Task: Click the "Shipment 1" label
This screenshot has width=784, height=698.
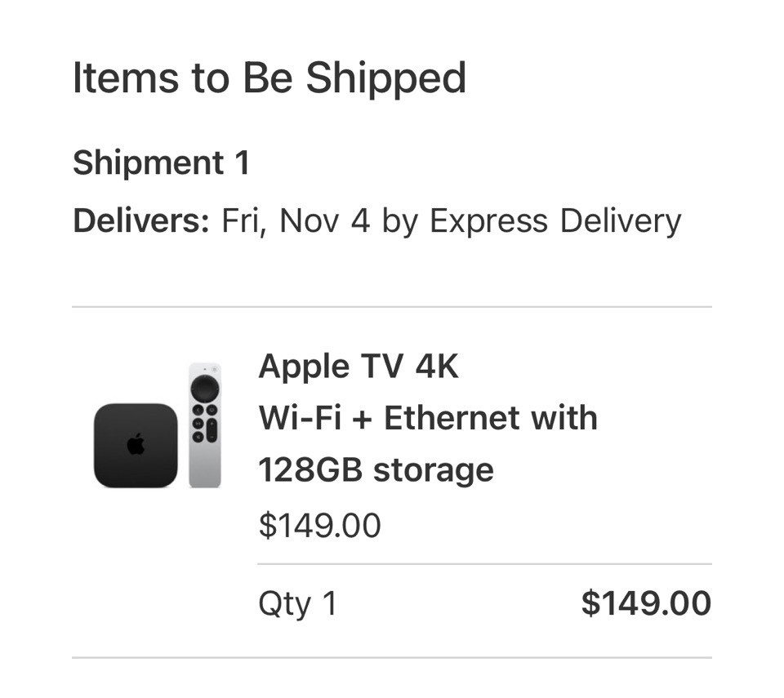Action: click(161, 162)
